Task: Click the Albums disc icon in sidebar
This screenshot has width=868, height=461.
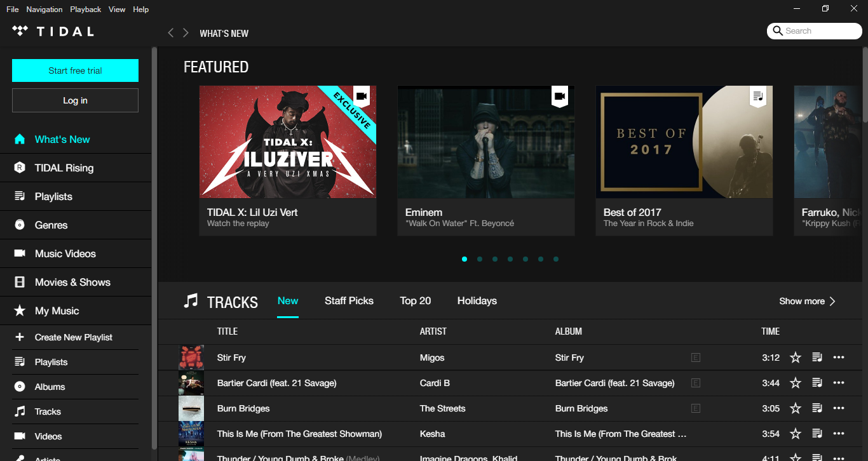Action: click(x=20, y=387)
